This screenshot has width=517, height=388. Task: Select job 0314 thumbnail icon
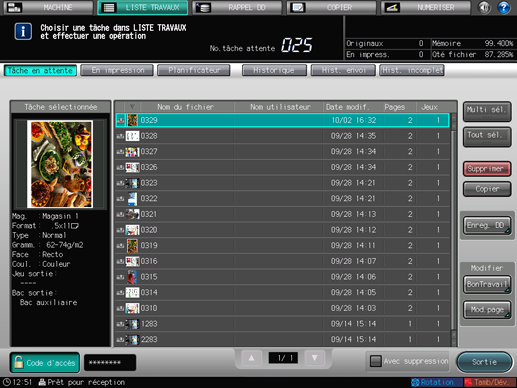(132, 293)
